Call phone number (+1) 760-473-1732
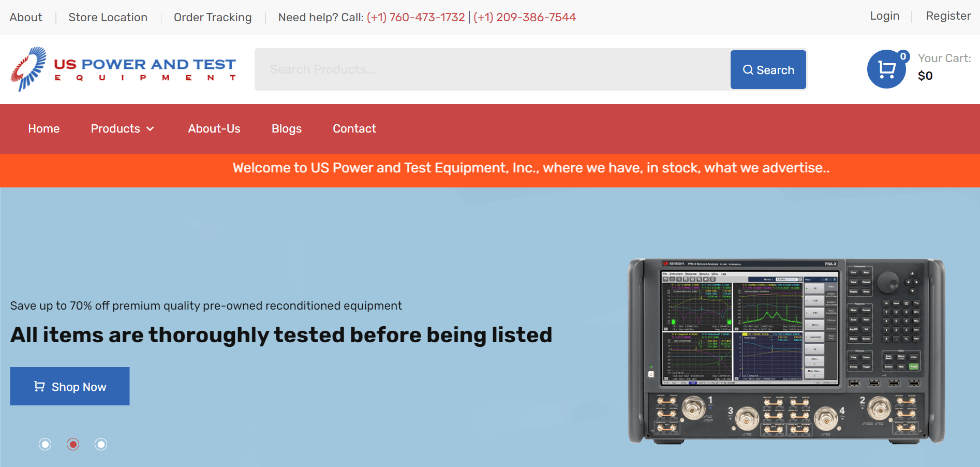Viewport: 980px width, 467px height. click(x=415, y=17)
